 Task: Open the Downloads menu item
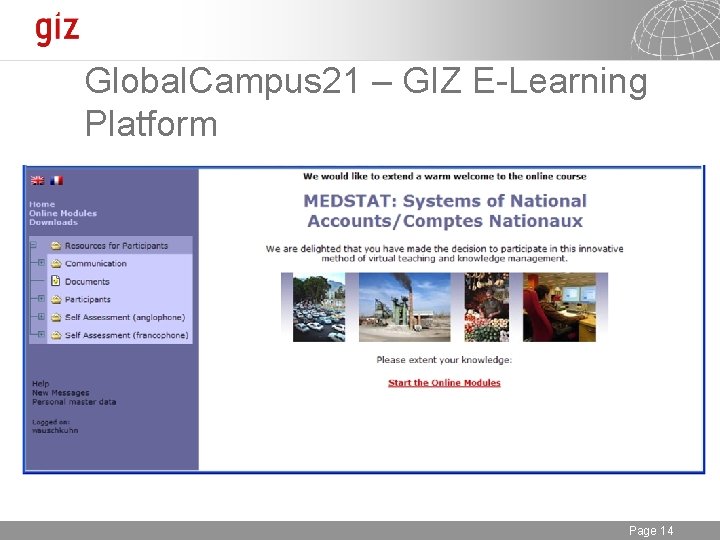point(53,222)
